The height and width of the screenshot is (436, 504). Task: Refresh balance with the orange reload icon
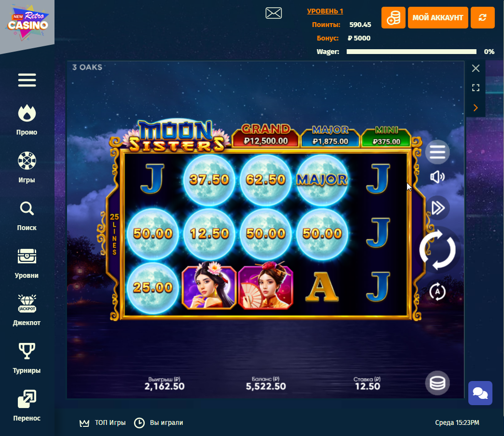(x=482, y=18)
